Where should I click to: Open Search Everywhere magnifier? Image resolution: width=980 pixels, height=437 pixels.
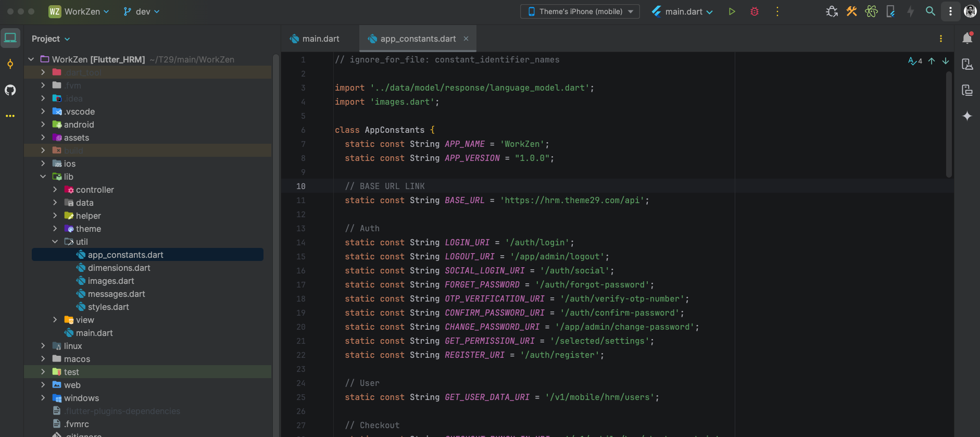pyautogui.click(x=931, y=11)
